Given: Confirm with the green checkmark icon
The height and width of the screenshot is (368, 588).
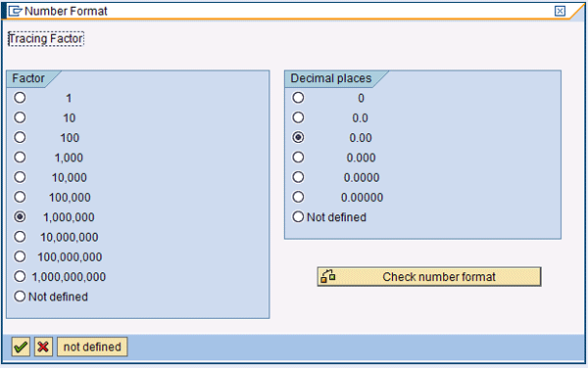Looking at the screenshot, I should click(21, 346).
